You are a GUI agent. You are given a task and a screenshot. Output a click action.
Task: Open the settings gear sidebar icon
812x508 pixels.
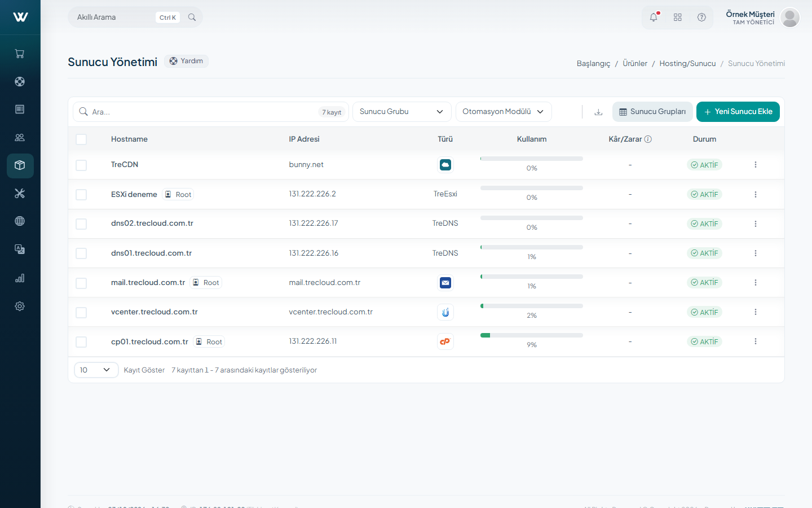(x=20, y=306)
